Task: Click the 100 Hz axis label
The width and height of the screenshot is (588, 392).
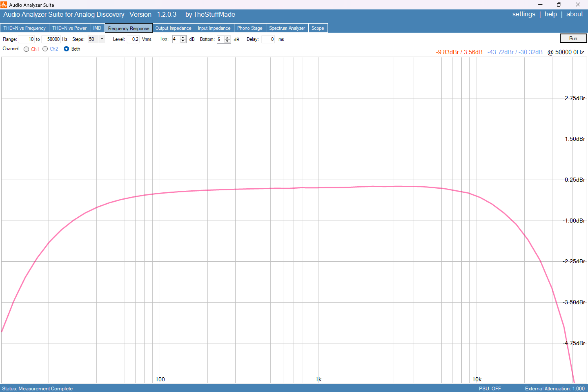Action: point(160,379)
